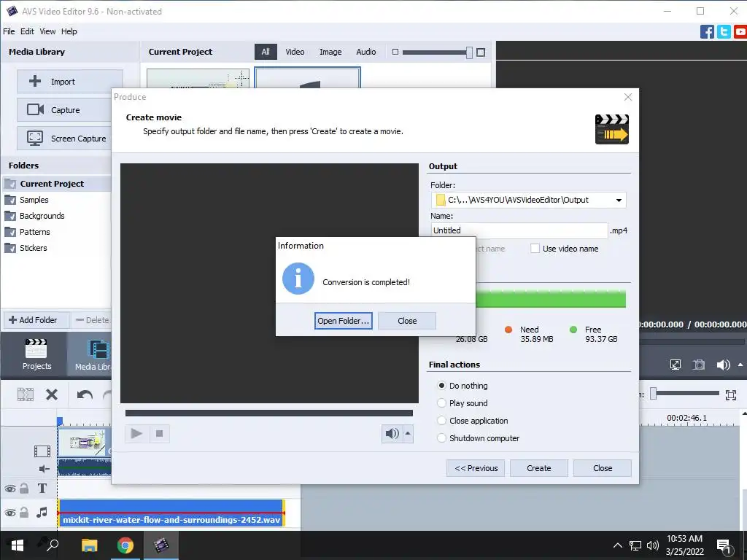747x560 pixels.
Task: Open the Facebook link icon
Action: coord(707,32)
